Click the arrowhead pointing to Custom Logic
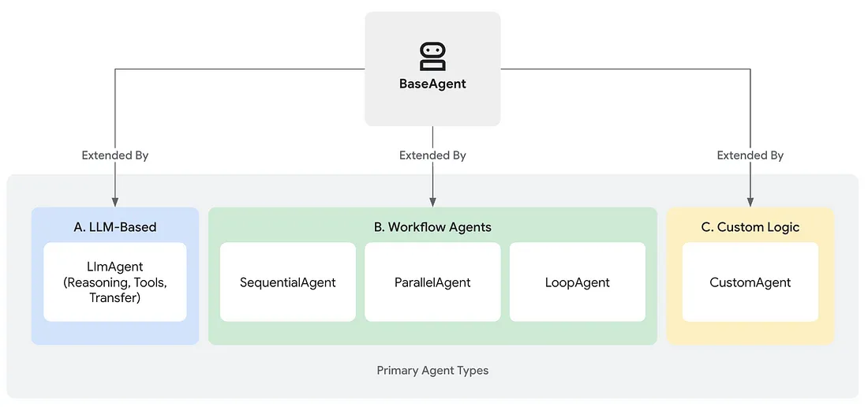The width and height of the screenshot is (868, 407). [750, 203]
